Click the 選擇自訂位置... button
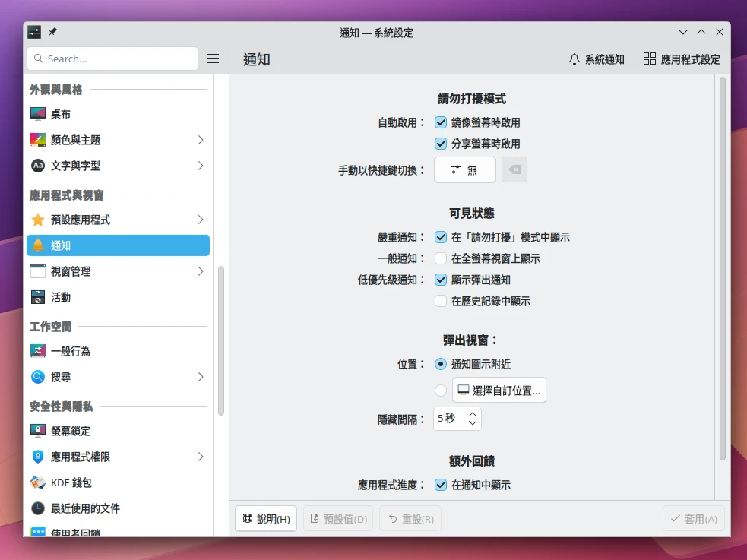Screen dimensions: 747x560 pos(499,391)
